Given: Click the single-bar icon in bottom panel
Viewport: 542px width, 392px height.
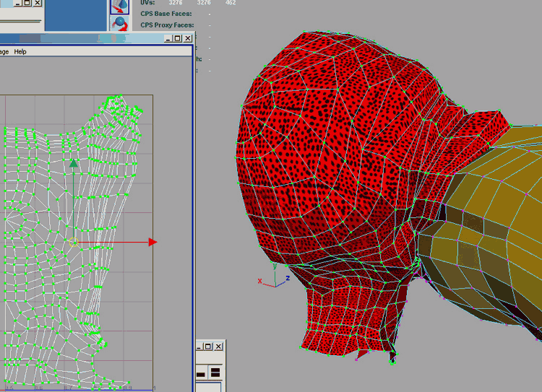Looking at the screenshot, I should (x=201, y=373).
